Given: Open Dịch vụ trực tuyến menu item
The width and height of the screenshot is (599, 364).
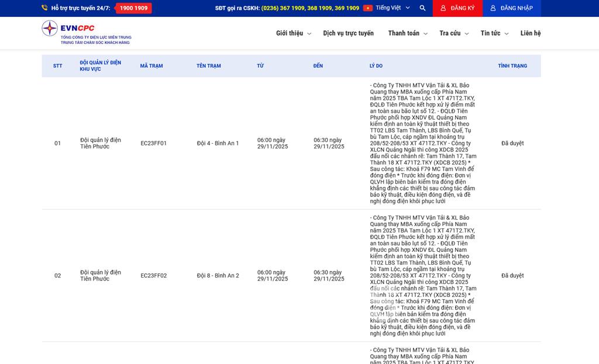Looking at the screenshot, I should (x=348, y=33).
